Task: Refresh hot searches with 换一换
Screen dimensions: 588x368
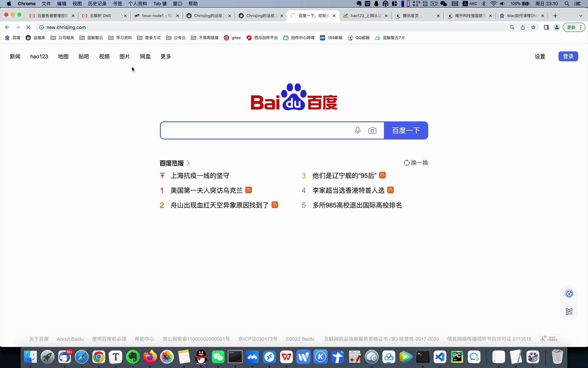Action: [416, 163]
